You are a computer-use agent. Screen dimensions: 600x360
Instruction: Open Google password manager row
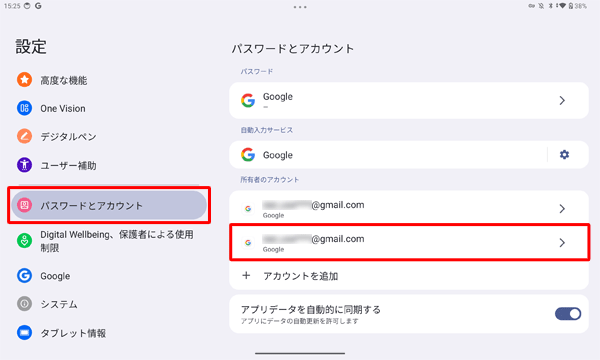click(409, 100)
